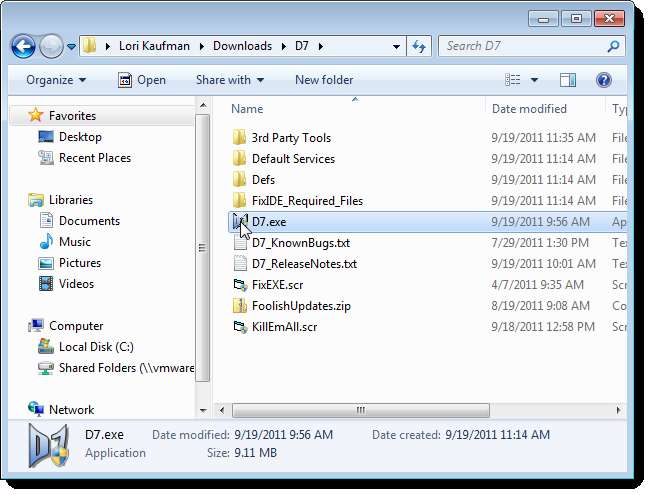Viewport: 650px width, 495px height.
Task: Select Libraries in navigation pane
Action: (71, 200)
